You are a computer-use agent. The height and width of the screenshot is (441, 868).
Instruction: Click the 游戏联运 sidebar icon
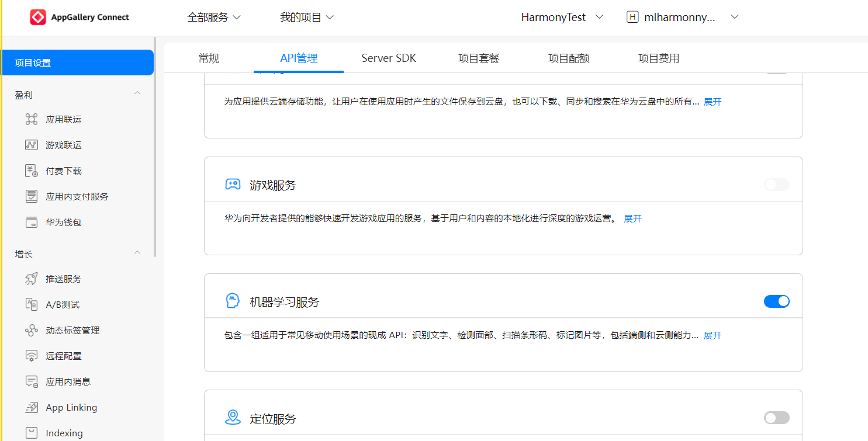tap(32, 145)
